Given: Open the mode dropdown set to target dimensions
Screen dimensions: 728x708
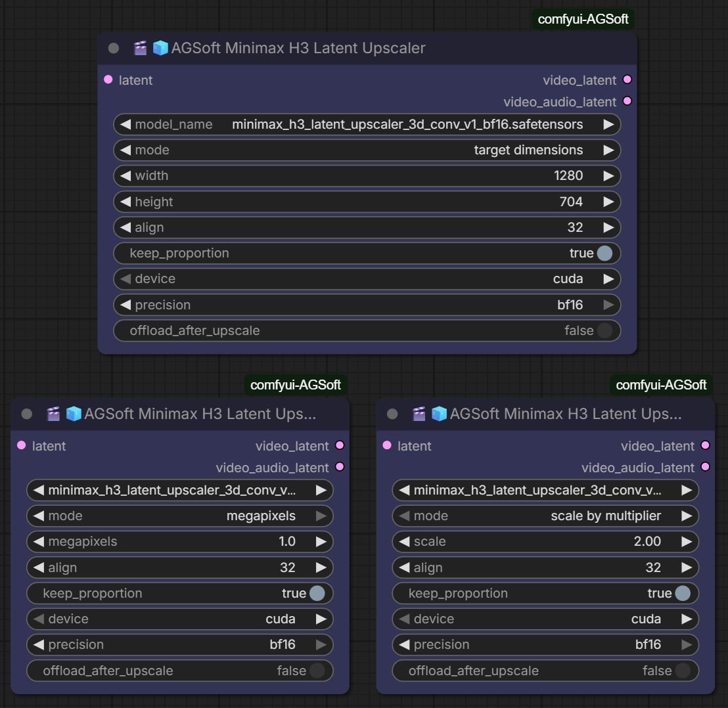Looking at the screenshot, I should click(367, 150).
